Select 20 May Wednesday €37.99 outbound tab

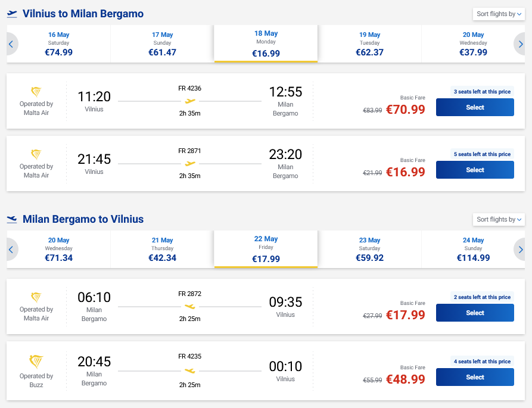coord(473,44)
